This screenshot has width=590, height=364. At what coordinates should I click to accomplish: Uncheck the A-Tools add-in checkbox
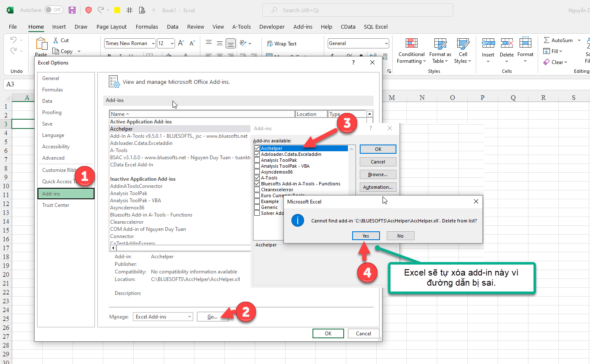257,178
